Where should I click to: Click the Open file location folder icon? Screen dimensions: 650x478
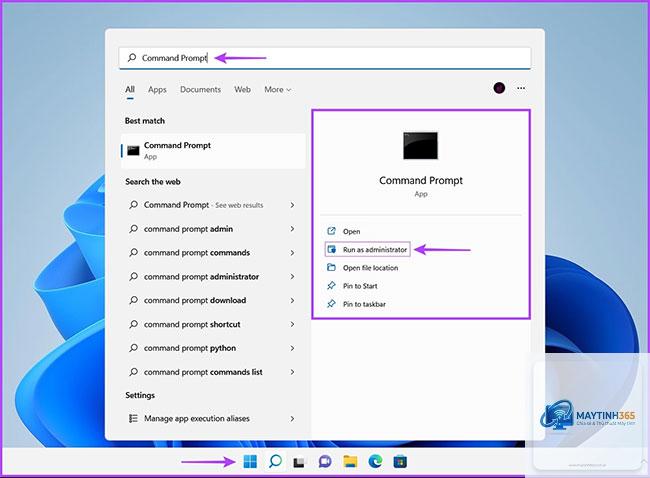tap(331, 267)
